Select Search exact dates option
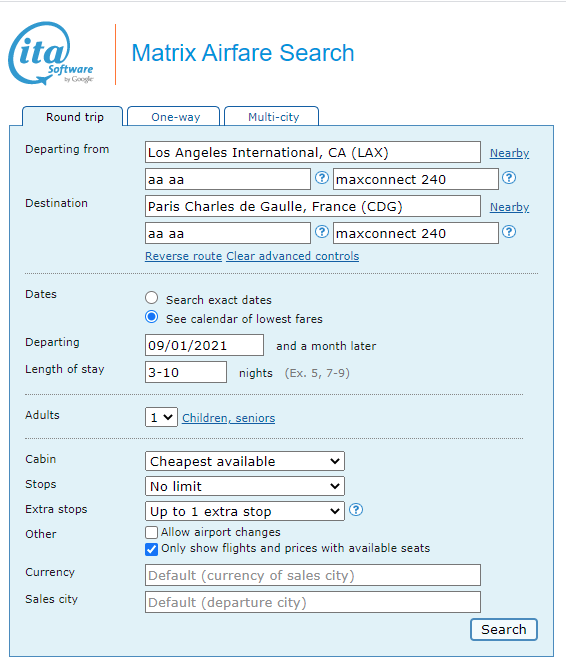 coord(151,298)
